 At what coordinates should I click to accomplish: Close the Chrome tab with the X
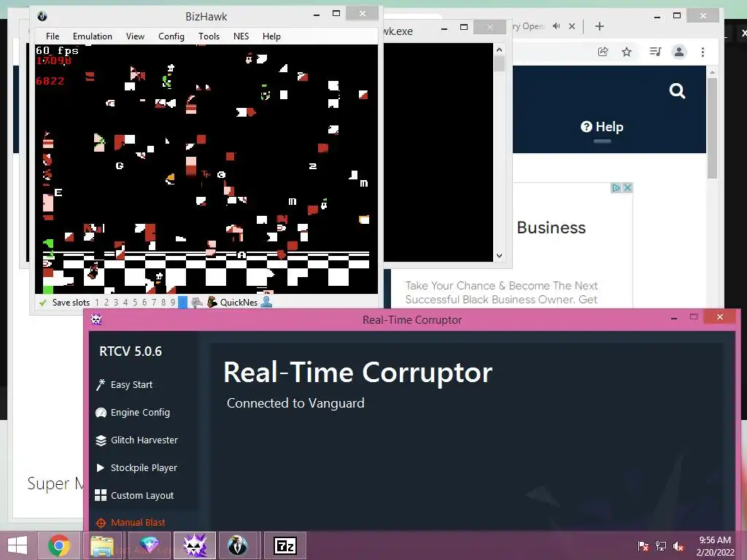tap(572, 26)
